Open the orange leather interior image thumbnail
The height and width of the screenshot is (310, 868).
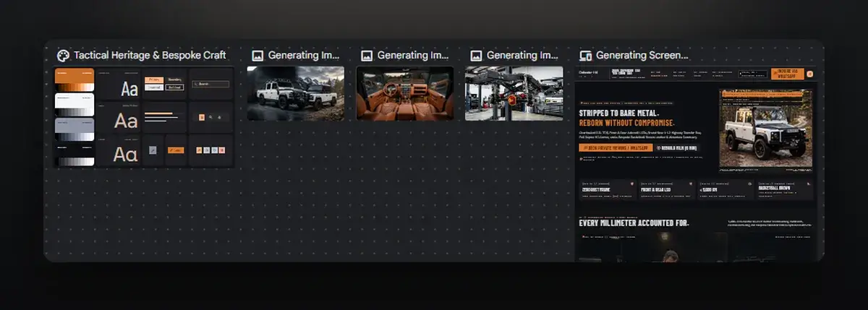click(405, 93)
